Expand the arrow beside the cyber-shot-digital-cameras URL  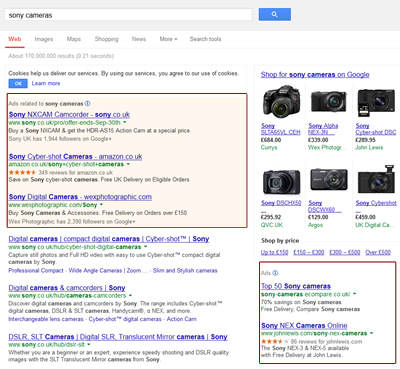(x=145, y=247)
